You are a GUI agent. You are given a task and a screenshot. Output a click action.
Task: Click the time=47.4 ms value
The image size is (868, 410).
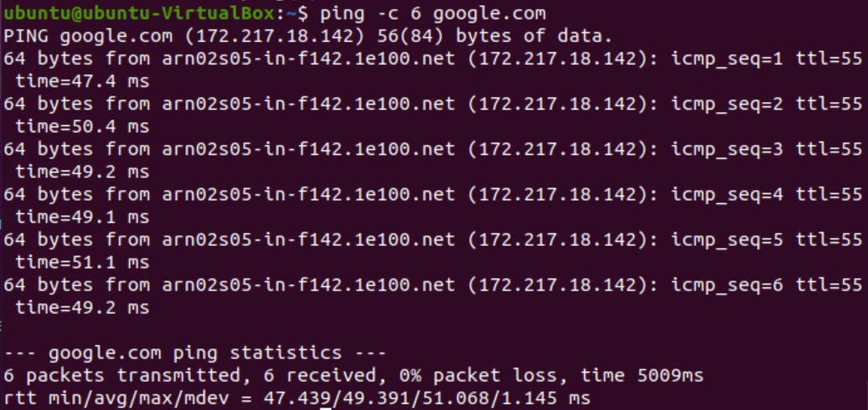coord(82,81)
